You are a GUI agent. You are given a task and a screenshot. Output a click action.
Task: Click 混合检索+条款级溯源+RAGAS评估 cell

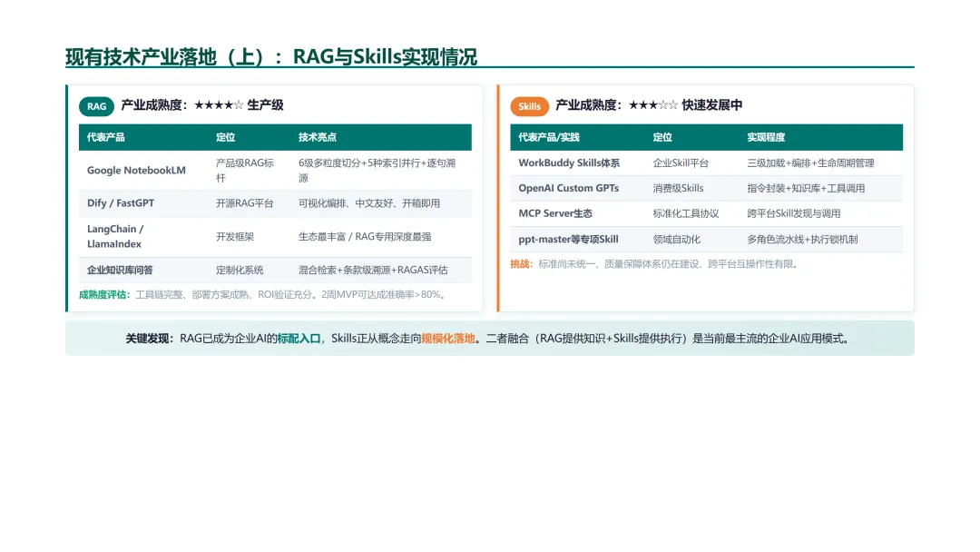point(373,270)
